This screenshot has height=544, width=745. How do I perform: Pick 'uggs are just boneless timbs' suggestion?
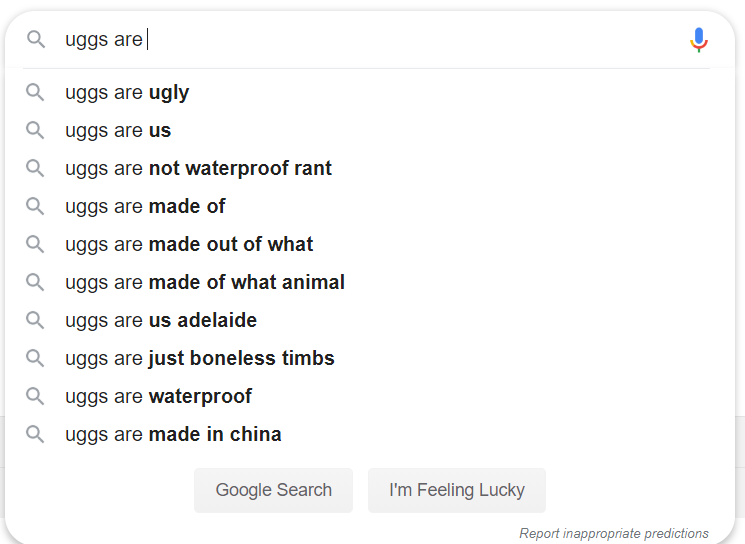point(200,359)
